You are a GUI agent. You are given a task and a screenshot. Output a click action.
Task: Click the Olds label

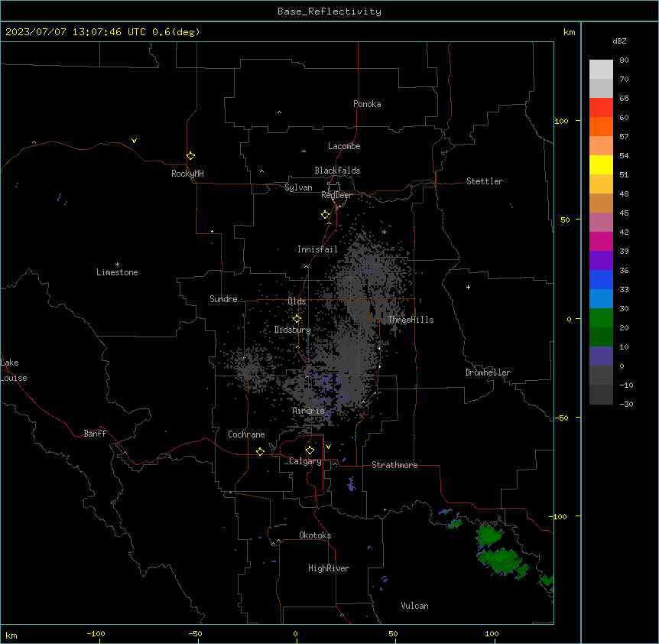click(297, 301)
